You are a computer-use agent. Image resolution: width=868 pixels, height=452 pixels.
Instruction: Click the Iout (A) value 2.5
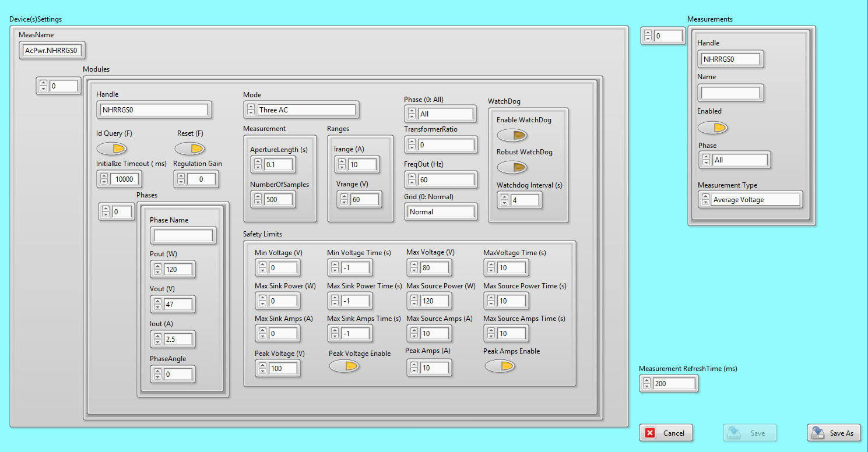(x=178, y=339)
